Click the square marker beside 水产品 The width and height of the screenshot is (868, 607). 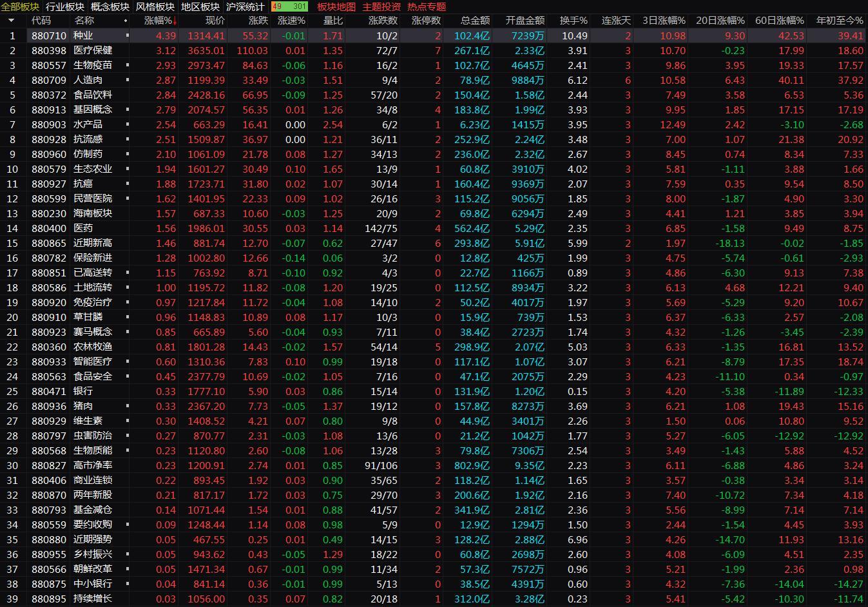[127, 124]
